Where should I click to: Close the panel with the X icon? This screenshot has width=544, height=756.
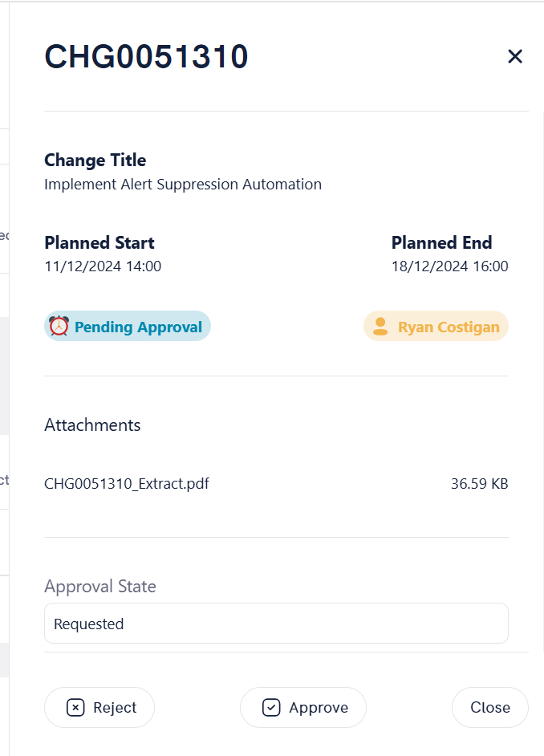click(x=515, y=56)
